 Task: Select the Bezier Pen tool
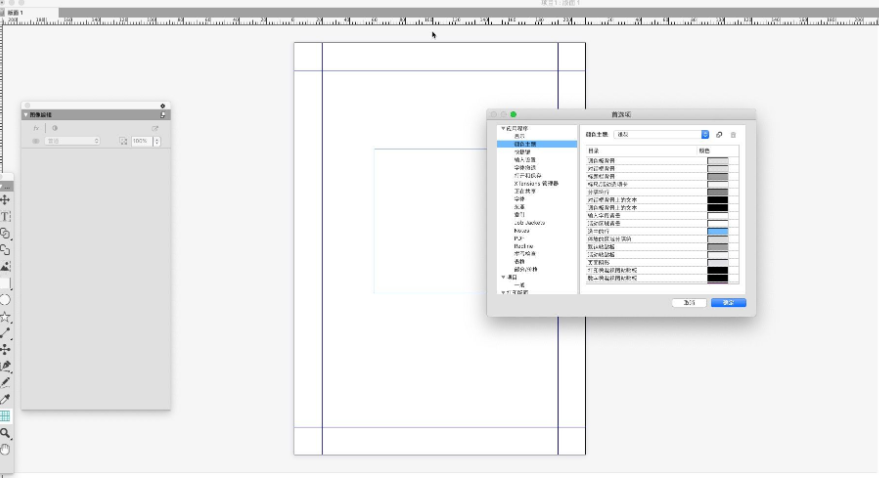click(6, 366)
